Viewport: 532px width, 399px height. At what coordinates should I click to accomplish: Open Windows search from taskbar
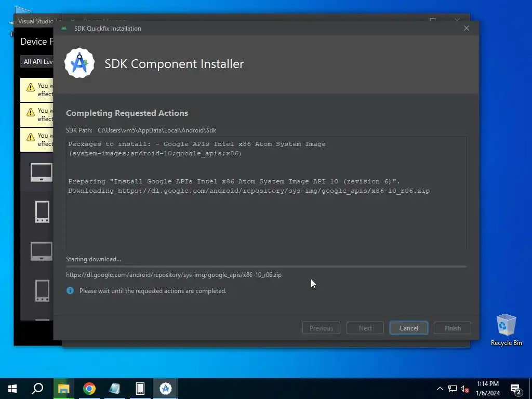click(x=37, y=389)
